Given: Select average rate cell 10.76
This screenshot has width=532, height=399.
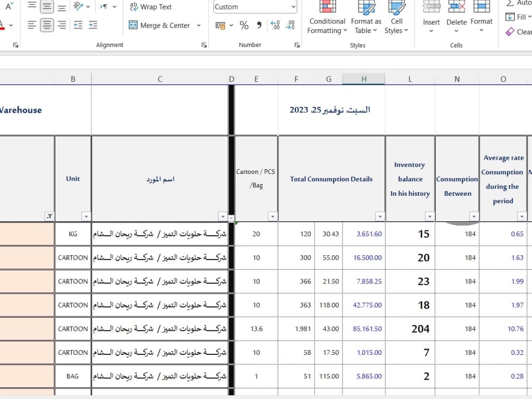Looking at the screenshot, I should pos(503,329).
